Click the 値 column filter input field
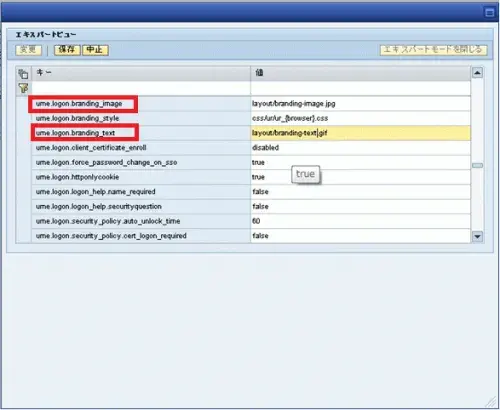The height and width of the screenshot is (410, 500). [361, 89]
